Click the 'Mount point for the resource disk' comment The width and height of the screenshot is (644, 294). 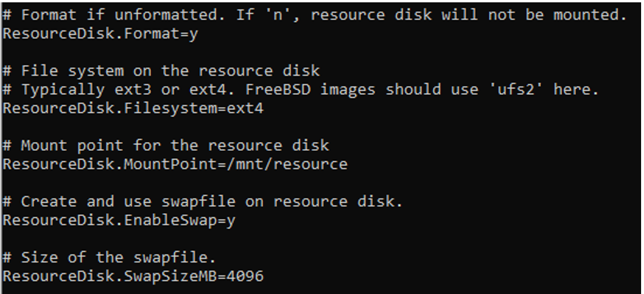tap(175, 146)
